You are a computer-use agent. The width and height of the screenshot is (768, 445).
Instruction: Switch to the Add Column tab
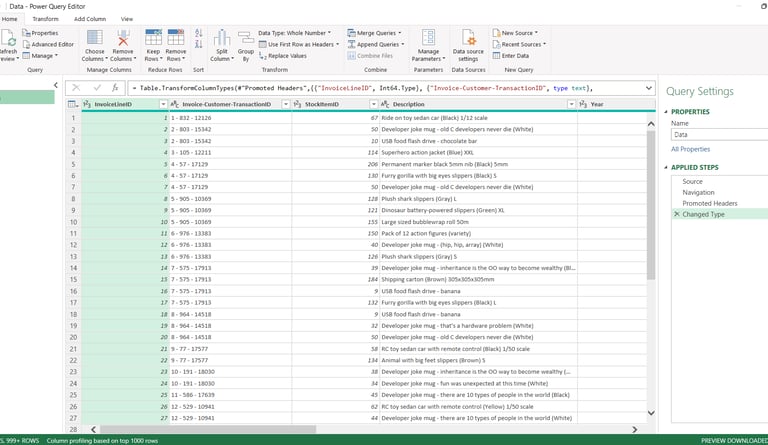pyautogui.click(x=90, y=18)
